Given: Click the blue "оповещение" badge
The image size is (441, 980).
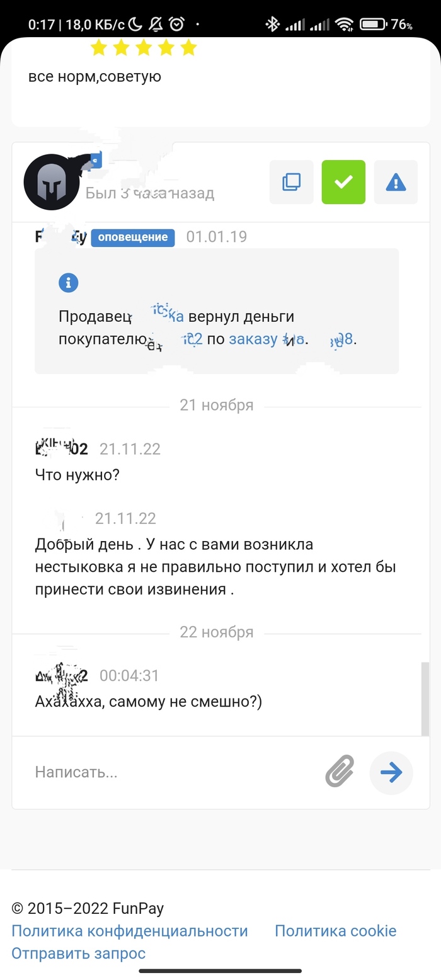Looking at the screenshot, I should tap(133, 237).
